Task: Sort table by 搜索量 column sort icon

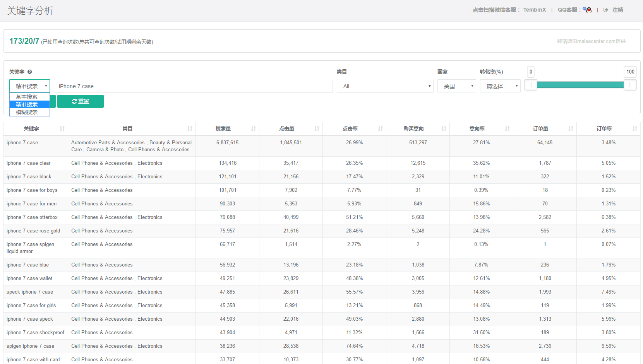Action: [253, 129]
